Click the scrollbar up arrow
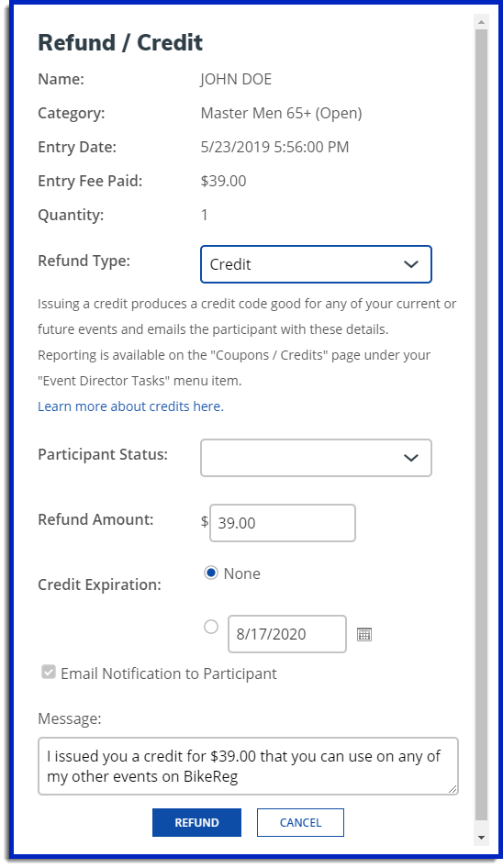Image resolution: width=503 pixels, height=868 pixels. coord(481,22)
